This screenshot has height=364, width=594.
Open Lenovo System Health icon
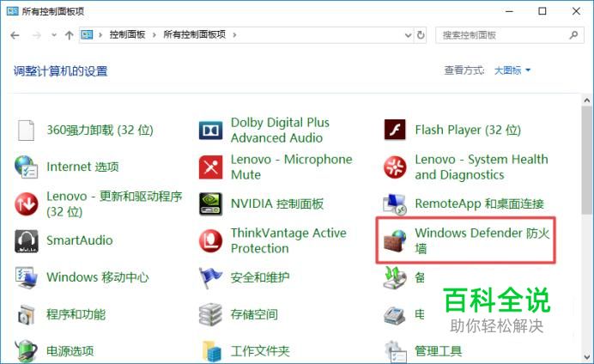395,167
